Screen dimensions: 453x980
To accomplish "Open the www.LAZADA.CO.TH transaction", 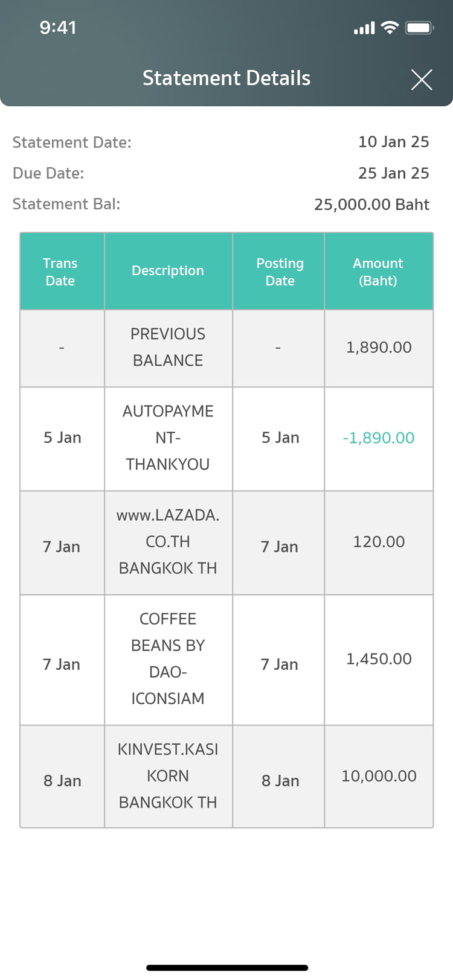I will (x=168, y=542).
